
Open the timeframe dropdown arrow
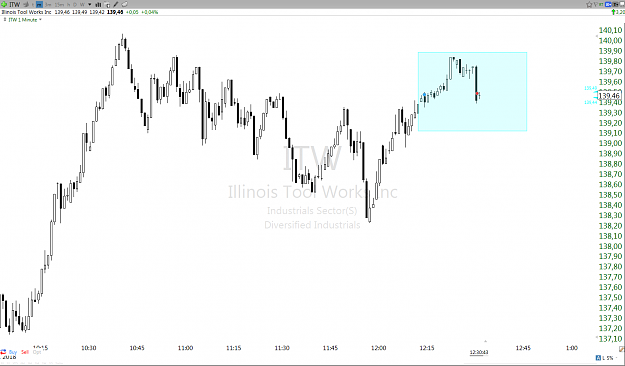click(x=90, y=4)
